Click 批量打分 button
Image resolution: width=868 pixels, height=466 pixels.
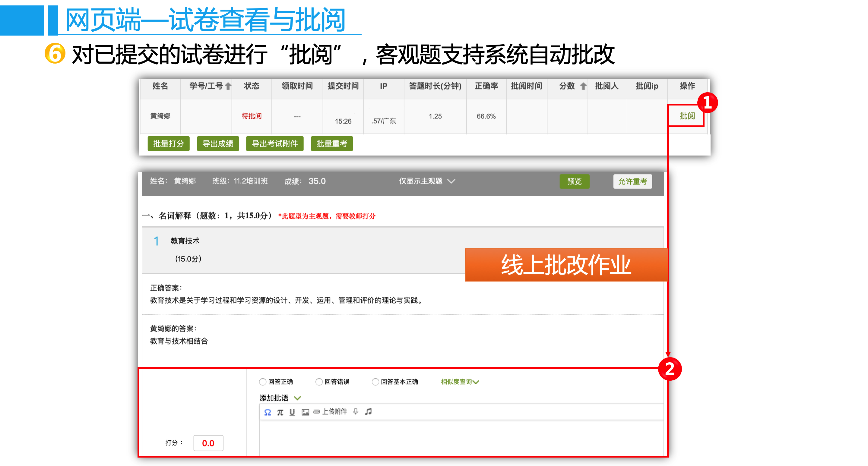(168, 144)
